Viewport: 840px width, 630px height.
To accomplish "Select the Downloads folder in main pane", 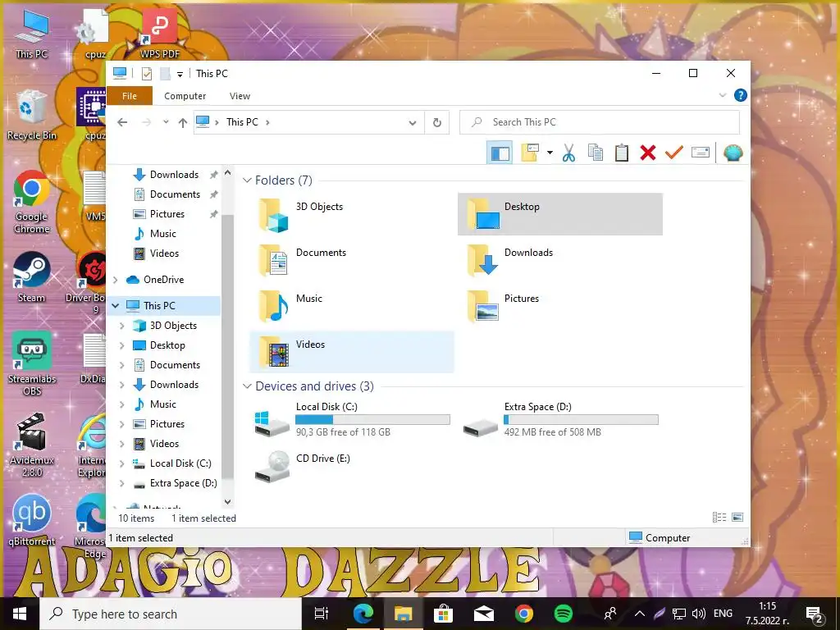I will pyautogui.click(x=560, y=260).
